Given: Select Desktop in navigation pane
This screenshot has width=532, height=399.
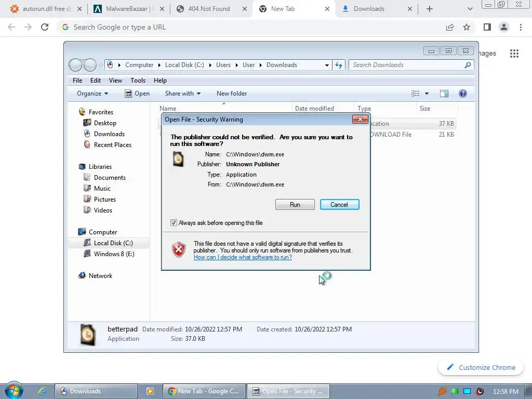Looking at the screenshot, I should point(105,123).
